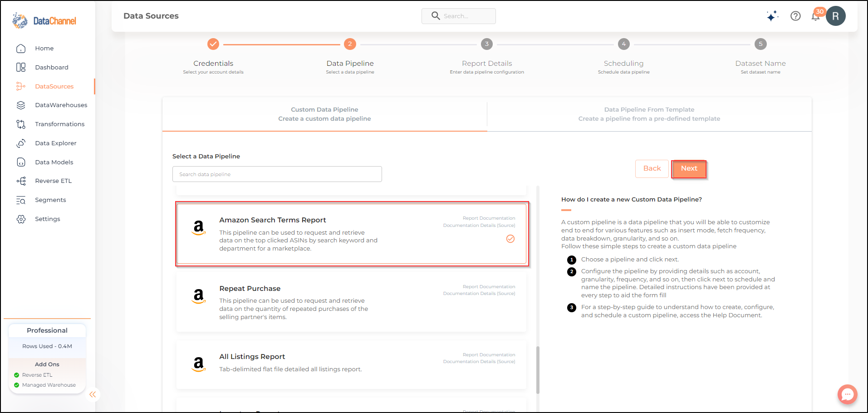
Task: Open the Home icon in sidebar
Action: (21, 49)
